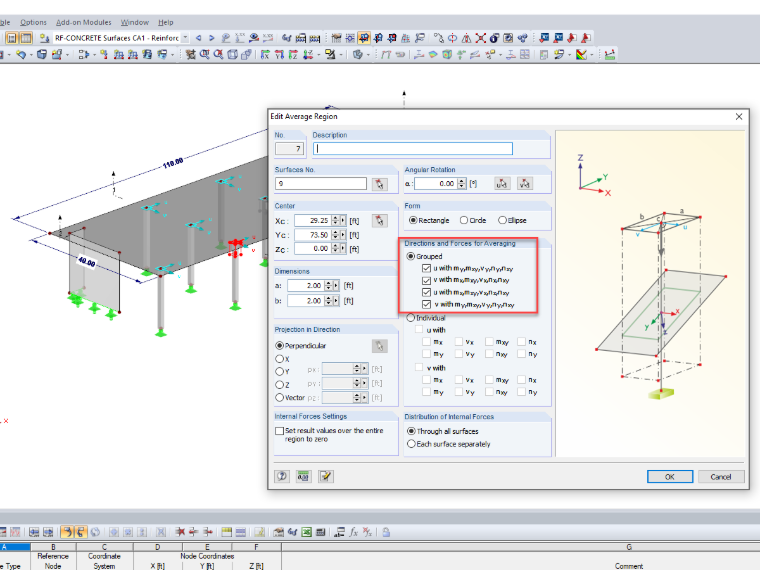Open the Add-on Modules menu
The width and height of the screenshot is (760, 570).
coord(83,22)
